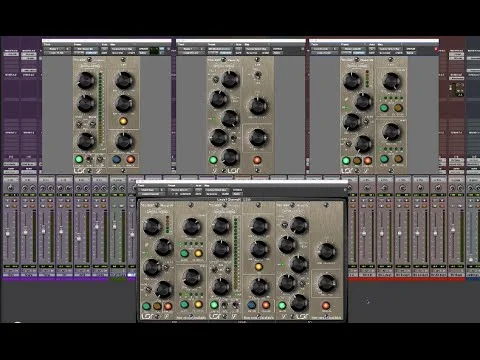This screenshot has width=480, height=360.
Task: Toggle the orange button in the left plugin window
Action: click(131, 160)
